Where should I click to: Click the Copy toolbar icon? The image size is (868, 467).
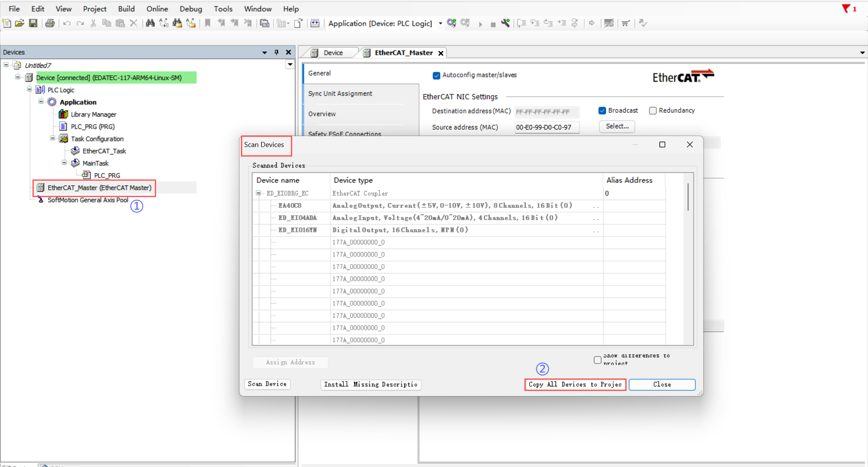point(107,23)
